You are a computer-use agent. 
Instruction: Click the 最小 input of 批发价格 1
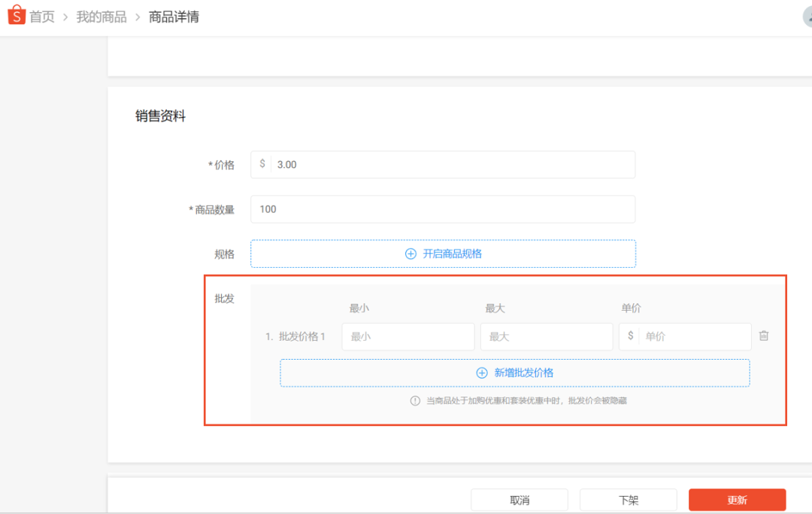tap(408, 336)
